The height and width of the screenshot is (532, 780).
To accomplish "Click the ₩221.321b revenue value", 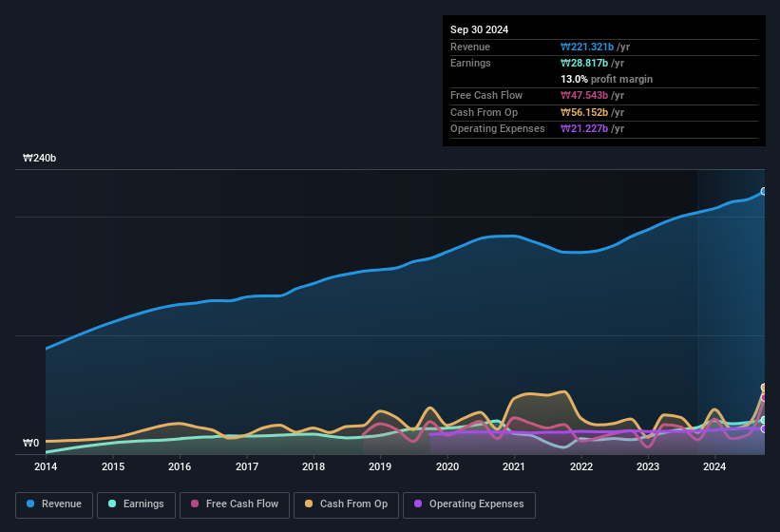I will click(x=587, y=47).
